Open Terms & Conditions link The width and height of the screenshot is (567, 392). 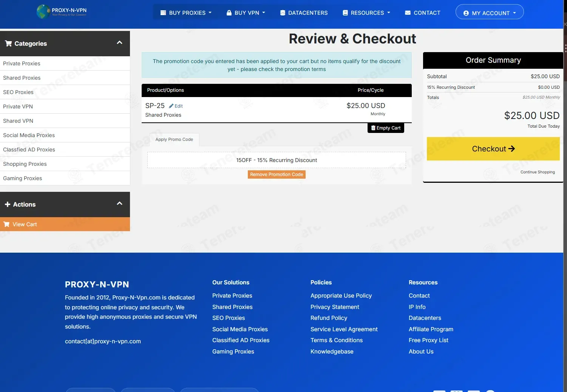(x=337, y=340)
